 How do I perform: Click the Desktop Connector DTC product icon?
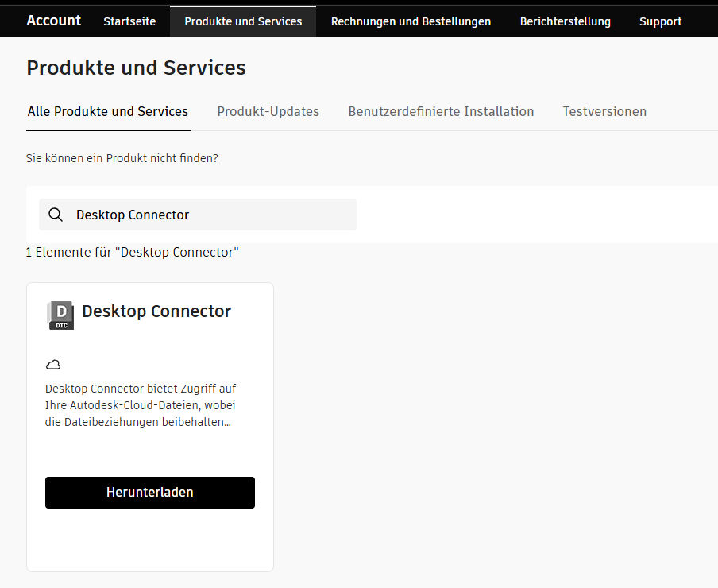[60, 315]
